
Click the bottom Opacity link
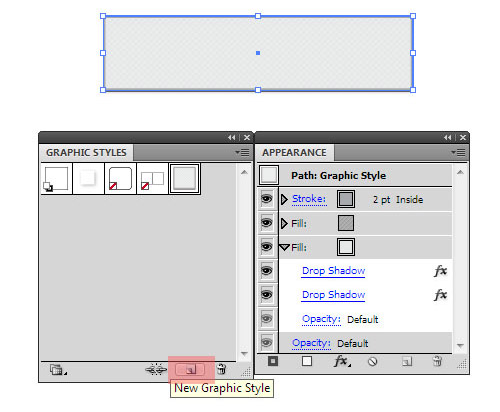[311, 343]
